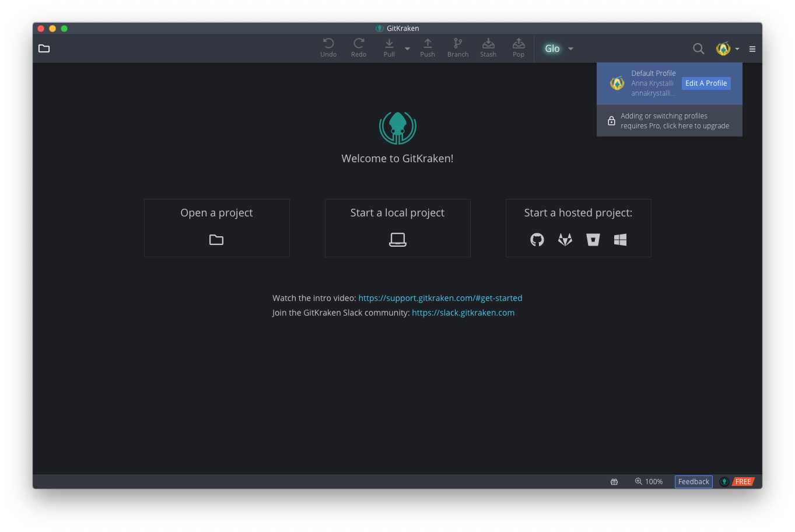Collapse the profile dropdown arrow
Viewport: 795px width, 532px height.
coord(737,50)
